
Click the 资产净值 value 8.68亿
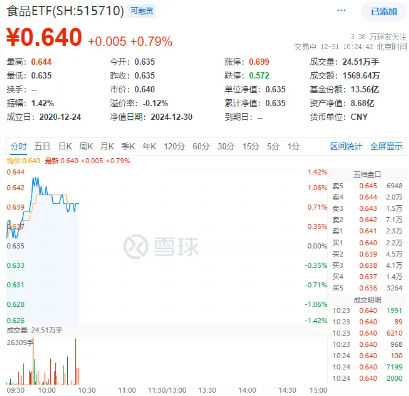(362, 103)
